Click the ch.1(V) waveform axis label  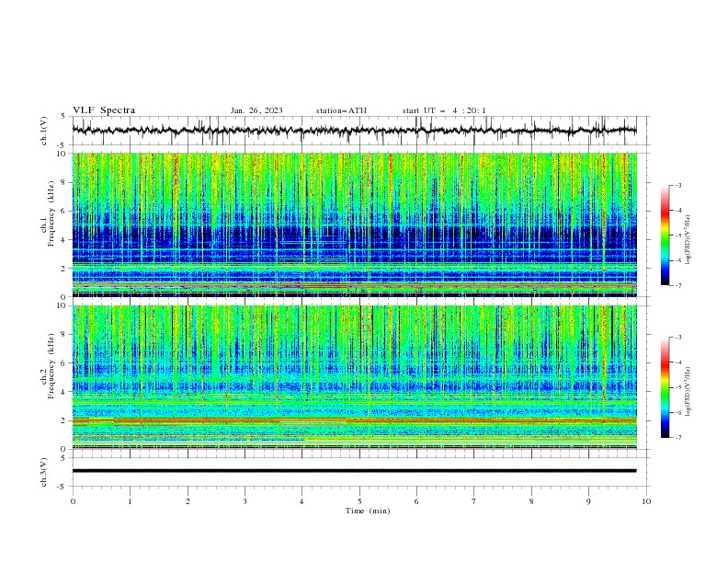click(44, 131)
